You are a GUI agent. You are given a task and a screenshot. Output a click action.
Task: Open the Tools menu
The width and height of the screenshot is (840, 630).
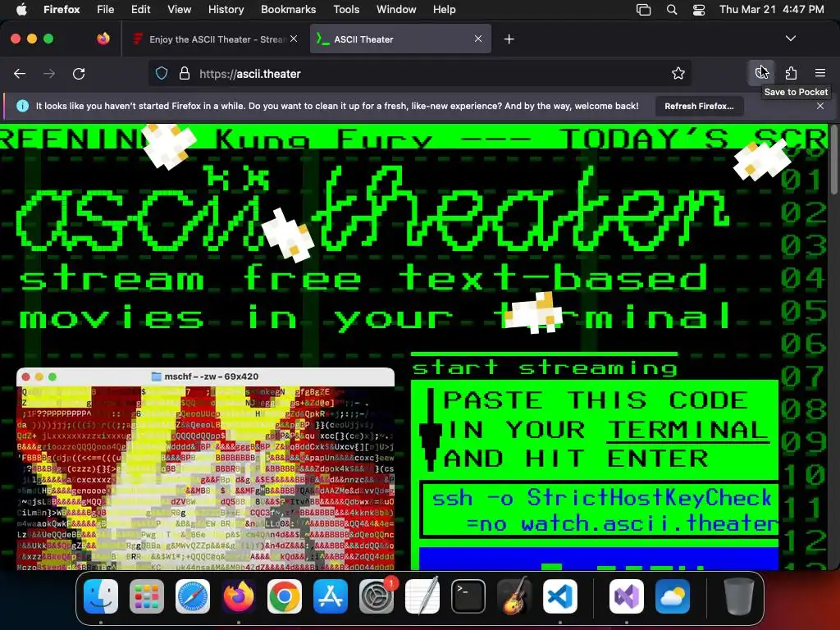tap(346, 9)
